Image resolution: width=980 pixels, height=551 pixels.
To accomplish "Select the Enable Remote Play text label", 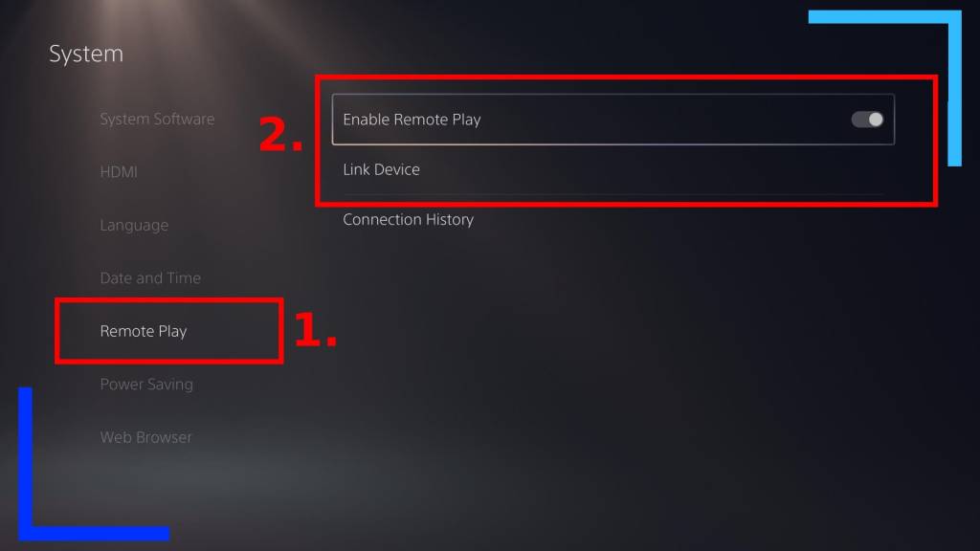I will pyautogui.click(x=412, y=120).
